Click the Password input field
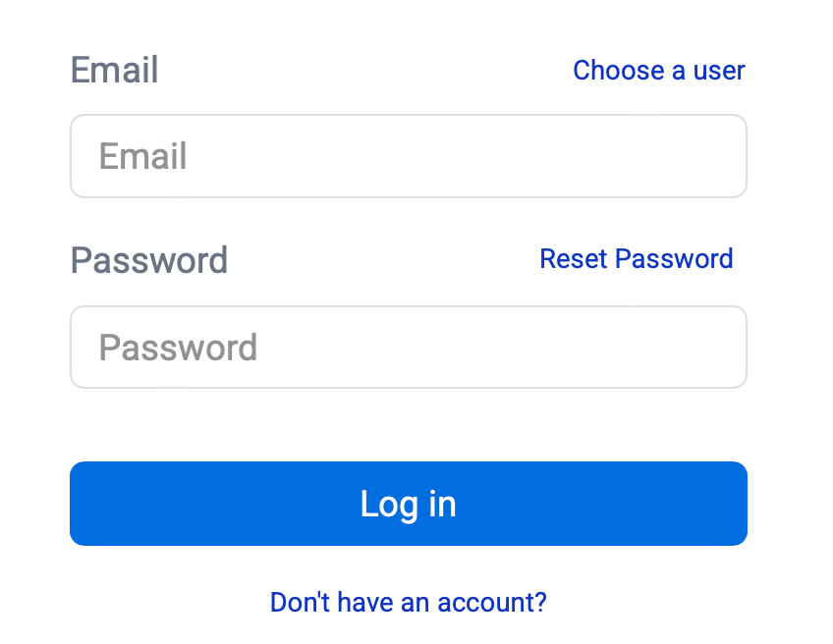833x644 pixels. [408, 348]
